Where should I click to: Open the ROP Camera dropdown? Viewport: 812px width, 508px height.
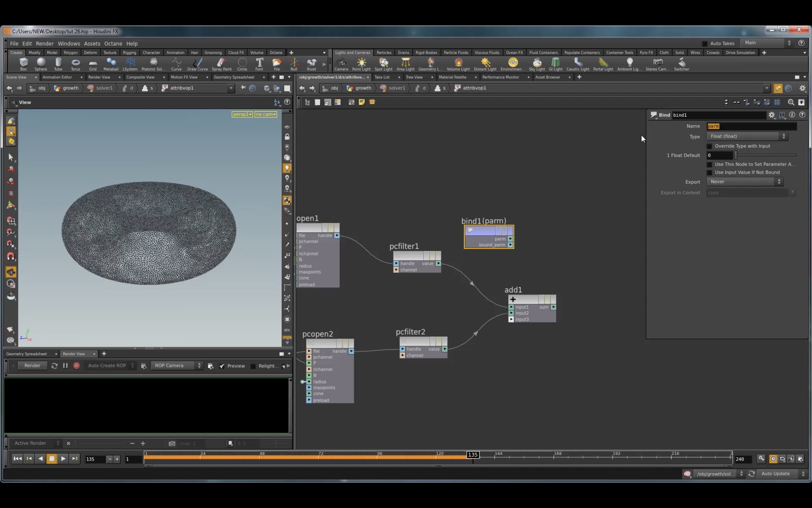pyautogui.click(x=177, y=366)
